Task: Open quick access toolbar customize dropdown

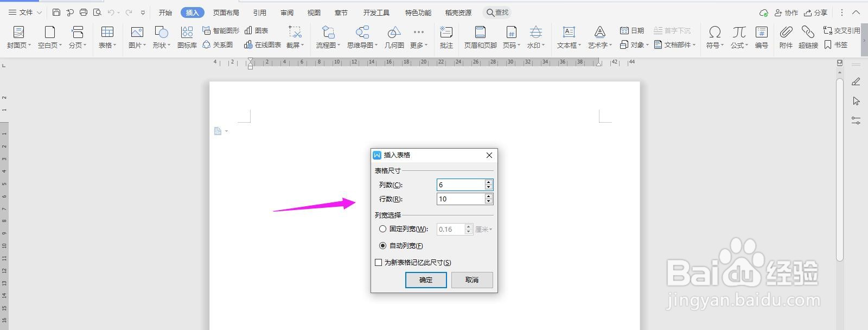Action: click(143, 12)
